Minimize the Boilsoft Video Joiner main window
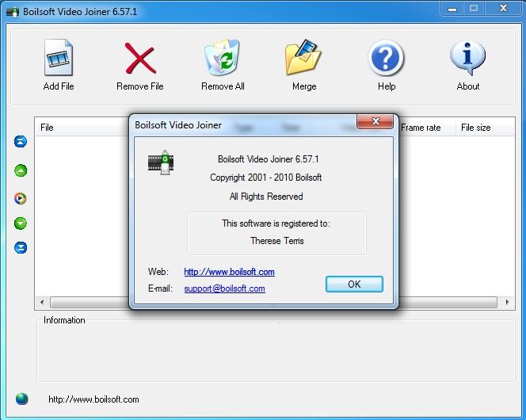 pos(452,9)
